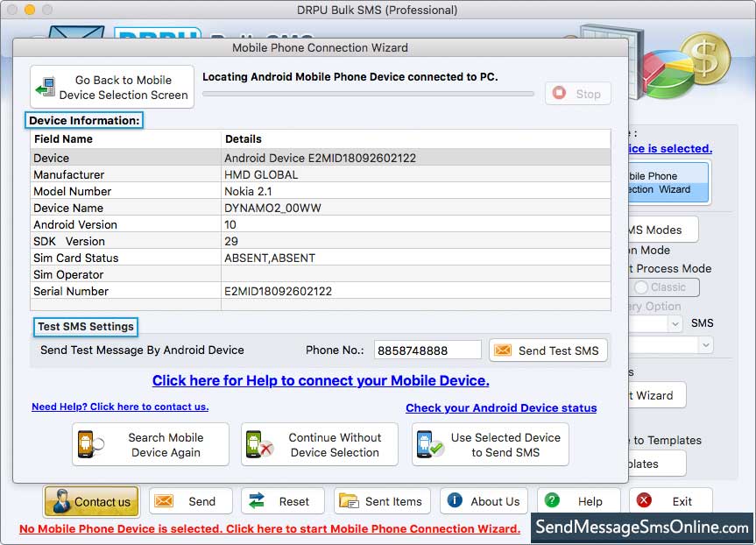
Task: Click the Details column header
Action: click(x=415, y=139)
